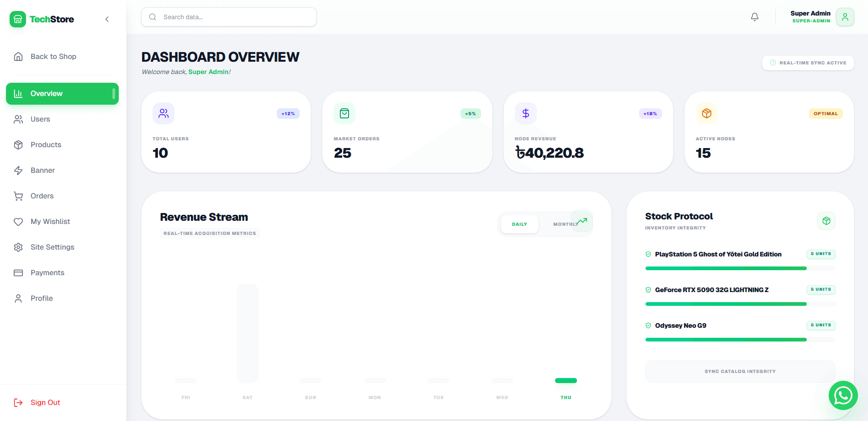Open My Wishlist
The width and height of the screenshot is (868, 421).
coord(62,222)
